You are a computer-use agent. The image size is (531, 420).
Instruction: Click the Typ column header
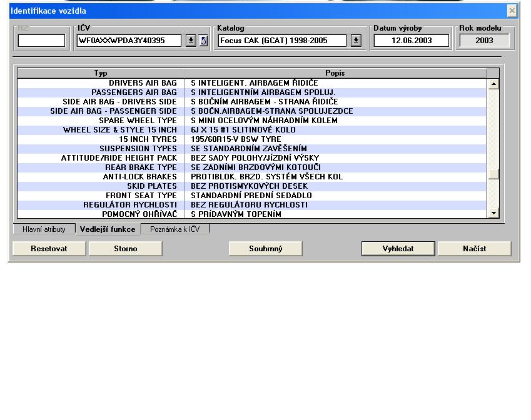pyautogui.click(x=100, y=73)
